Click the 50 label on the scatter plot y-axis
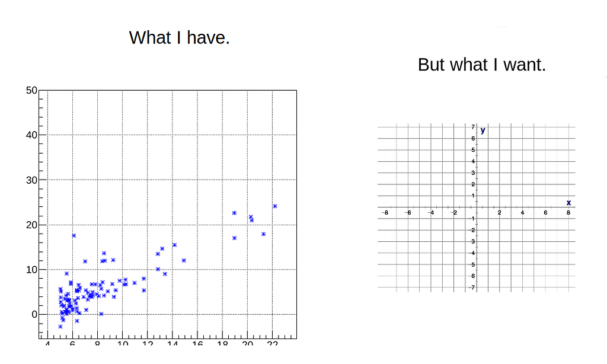The height and width of the screenshot is (364, 607). (31, 90)
